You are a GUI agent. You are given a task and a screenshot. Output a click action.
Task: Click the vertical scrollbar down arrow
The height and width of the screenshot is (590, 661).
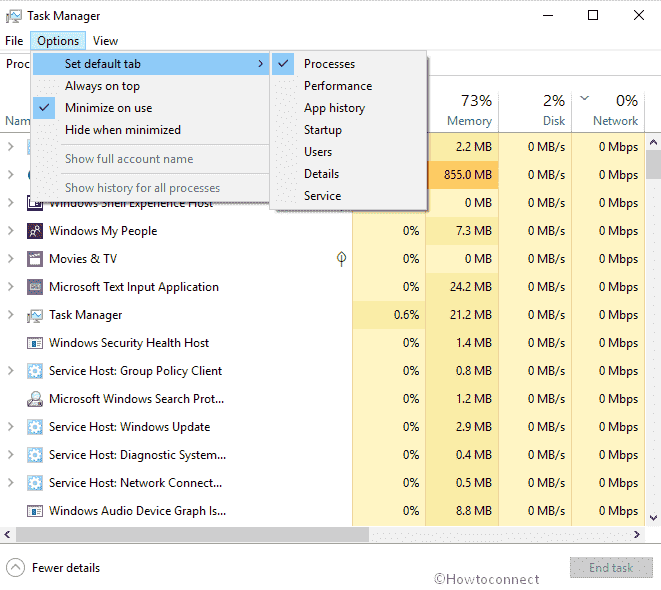pyautogui.click(x=653, y=518)
